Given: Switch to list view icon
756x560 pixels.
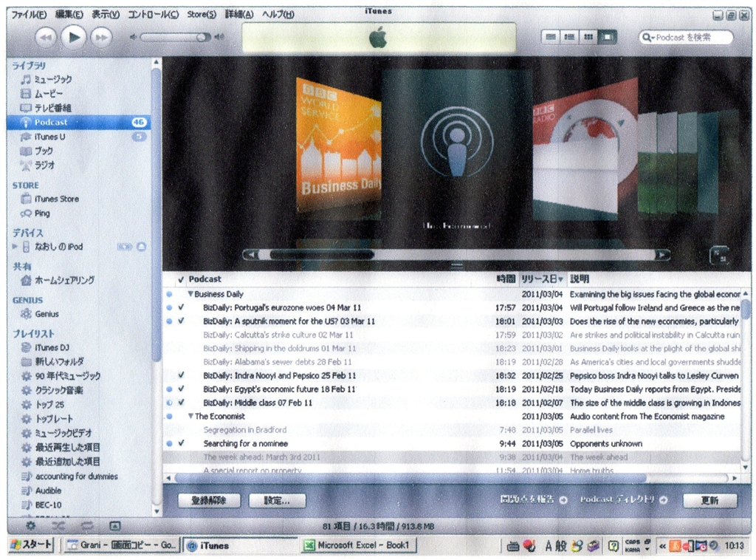Looking at the screenshot, I should pos(550,37).
